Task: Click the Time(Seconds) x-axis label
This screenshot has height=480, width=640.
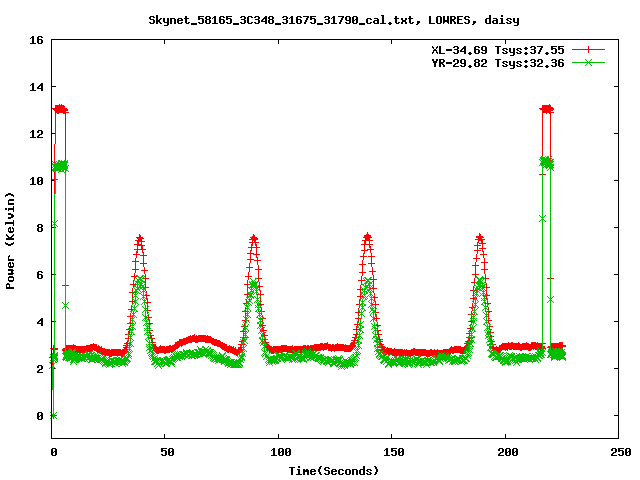Action: tap(334, 471)
